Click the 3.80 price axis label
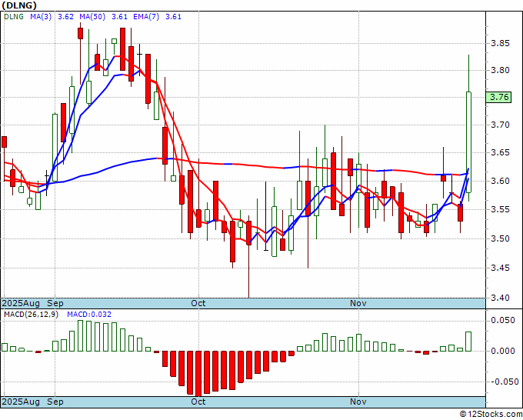Image resolution: width=523 pixels, height=420 pixels. 500,71
